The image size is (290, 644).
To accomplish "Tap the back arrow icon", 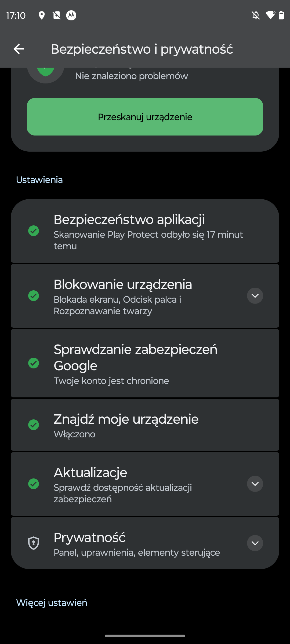I will pos(19,49).
